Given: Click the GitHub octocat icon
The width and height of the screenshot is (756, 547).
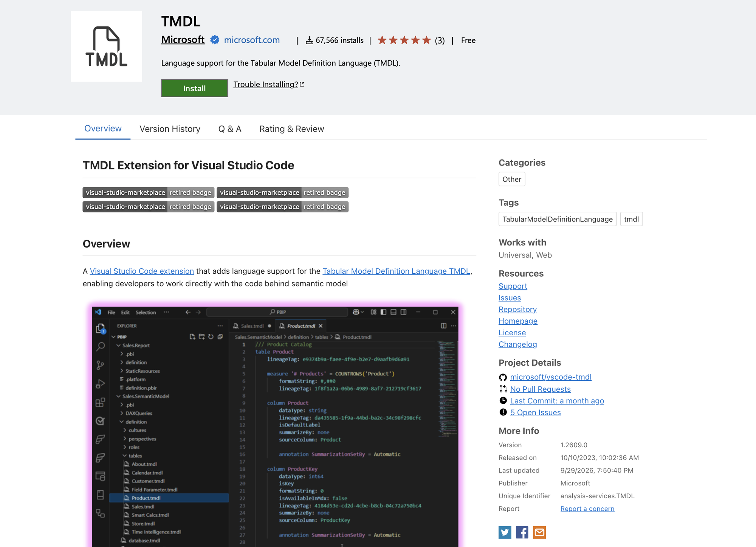Looking at the screenshot, I should point(503,377).
